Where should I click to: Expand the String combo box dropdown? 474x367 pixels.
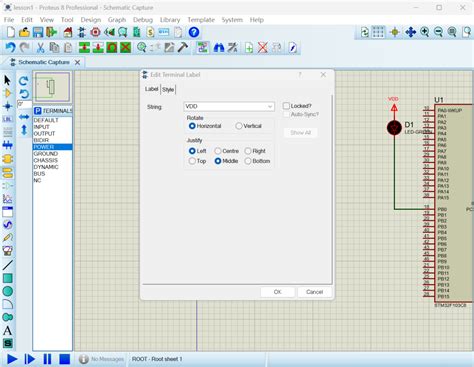(x=270, y=107)
